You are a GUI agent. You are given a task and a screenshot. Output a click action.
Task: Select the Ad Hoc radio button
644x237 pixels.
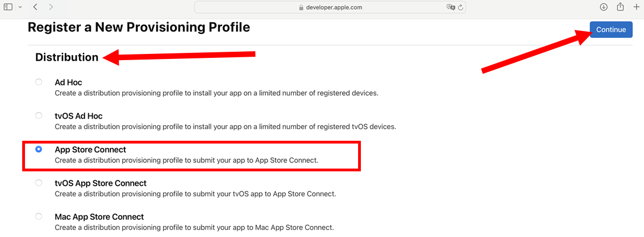(39, 82)
